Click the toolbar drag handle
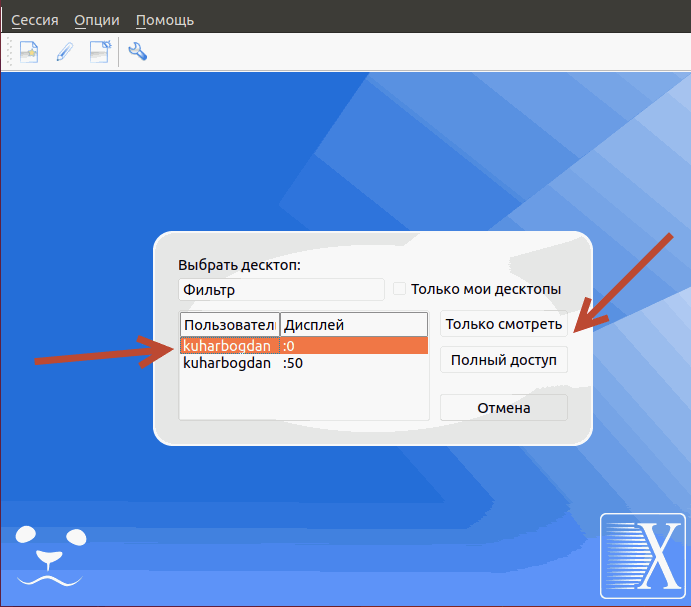The width and height of the screenshot is (691, 607). pyautogui.click(x=8, y=51)
